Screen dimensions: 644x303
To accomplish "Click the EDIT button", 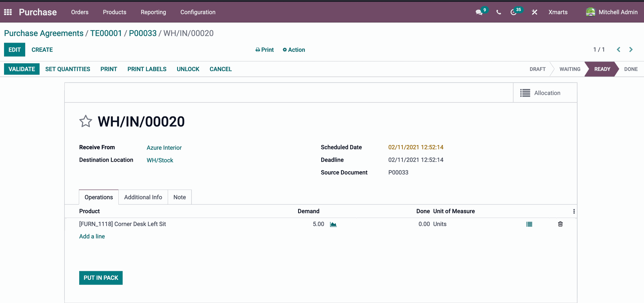I will 15,50.
